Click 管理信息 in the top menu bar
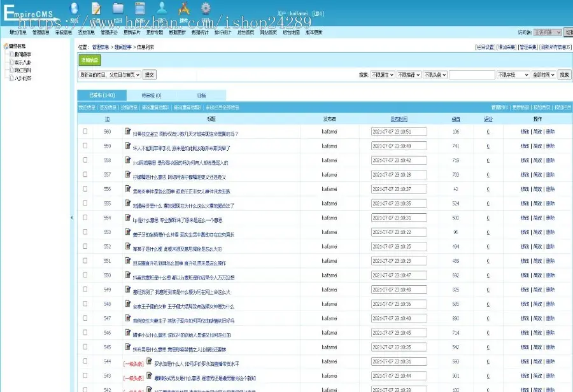 point(41,32)
